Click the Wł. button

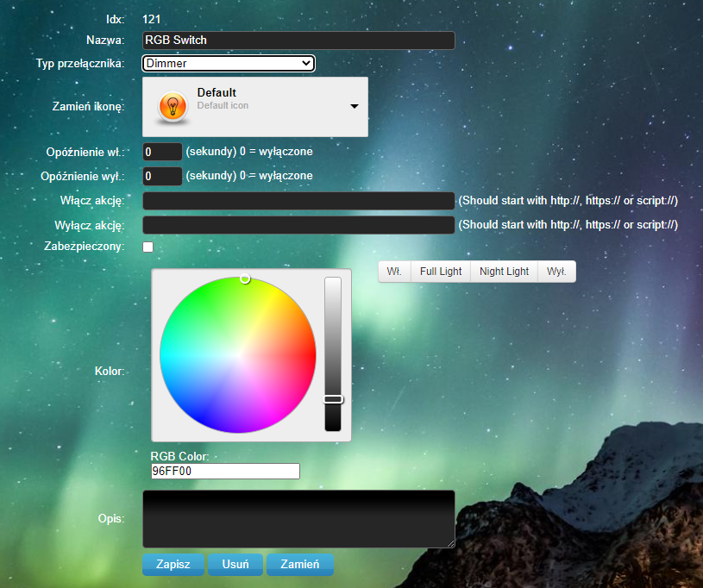point(394,272)
